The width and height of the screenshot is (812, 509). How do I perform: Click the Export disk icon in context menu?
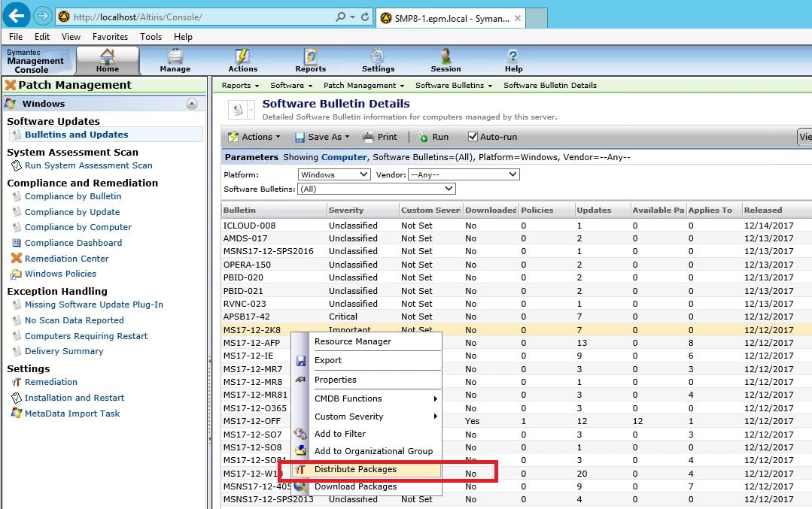[301, 361]
